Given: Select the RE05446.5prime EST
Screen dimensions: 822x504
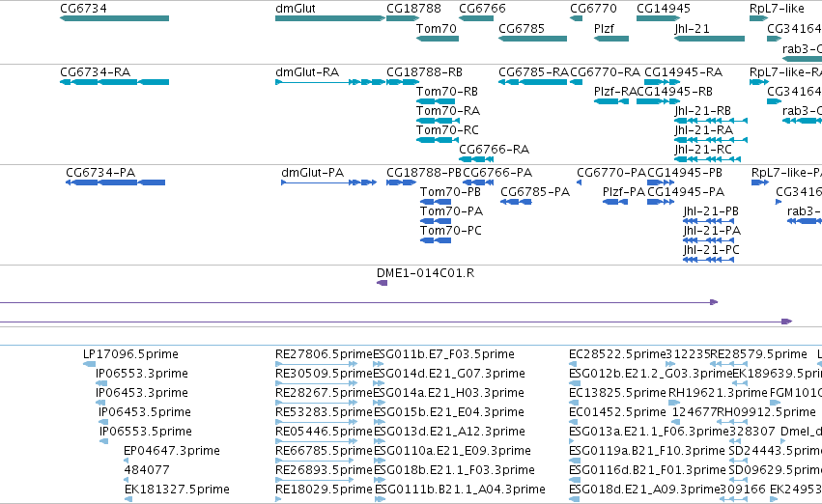Looking at the screenshot, I should [316, 441].
